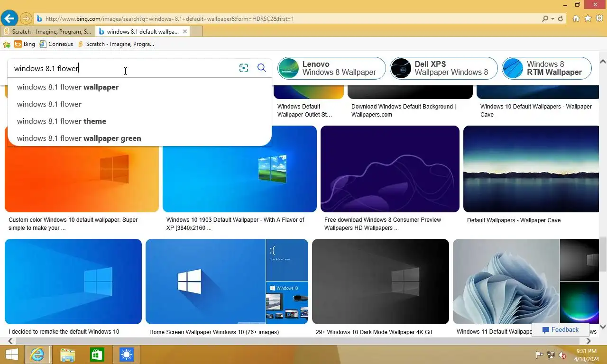Screen dimensions: 607x364
Task: Open Action Center flag tray icon
Action: 539,355
